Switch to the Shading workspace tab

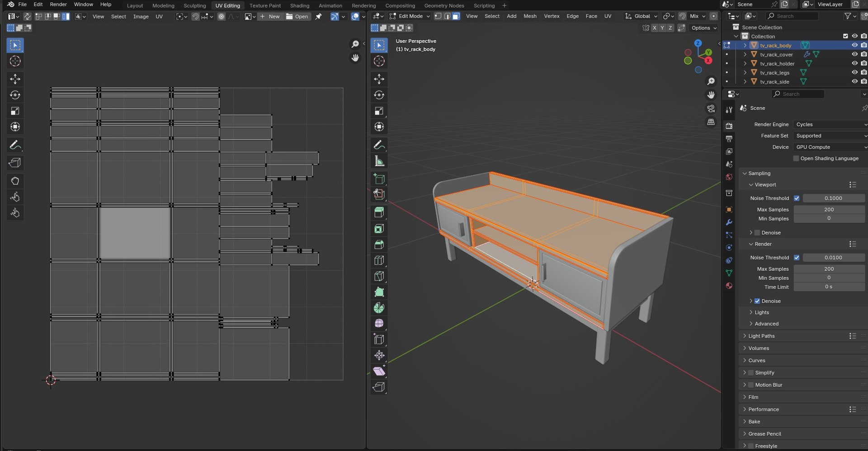299,5
